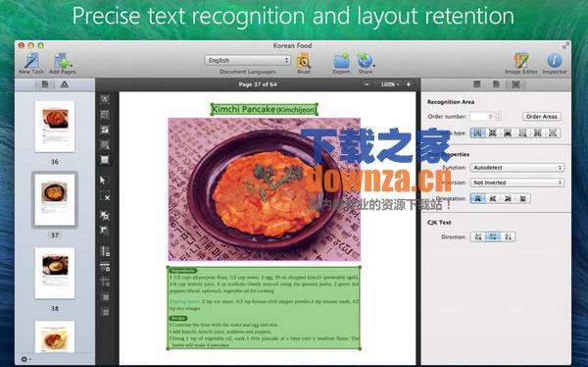
Task: Open the gear actions menu below thumbnails
Action: 25,359
